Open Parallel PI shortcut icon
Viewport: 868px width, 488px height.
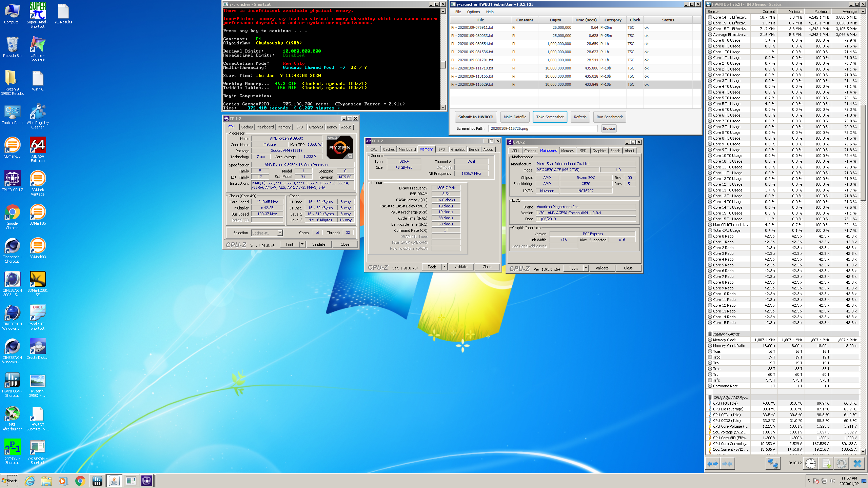pos(38,318)
